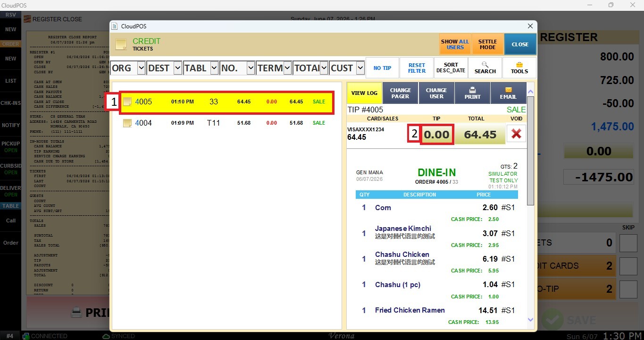Open NOTIFY in the left sidebar
The width and height of the screenshot is (644, 340).
[10, 125]
